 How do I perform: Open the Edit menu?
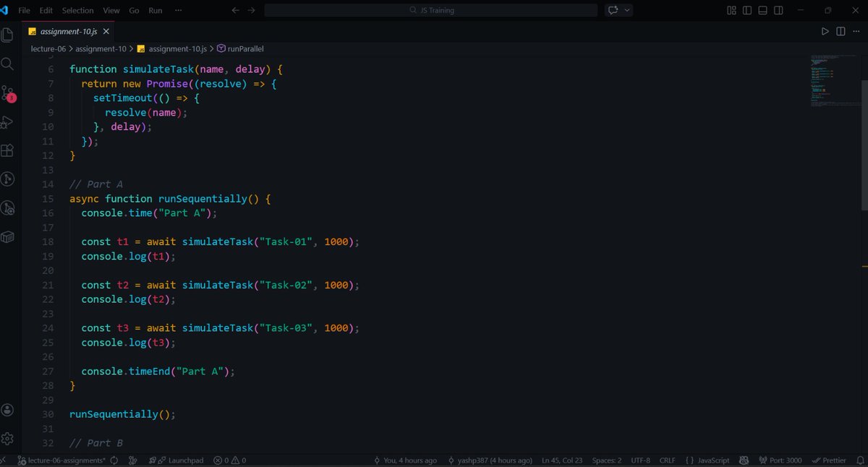pyautogui.click(x=46, y=10)
